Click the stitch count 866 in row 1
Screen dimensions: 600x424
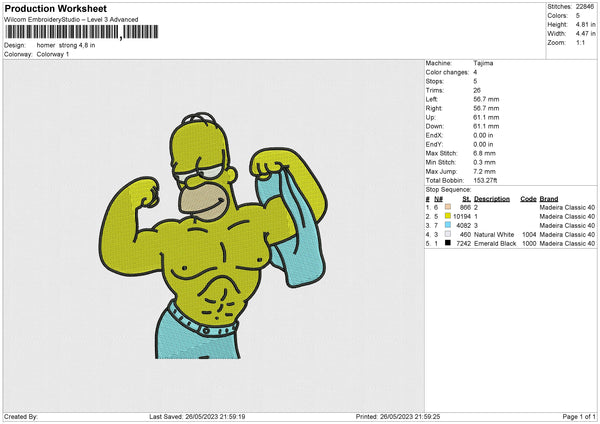pyautogui.click(x=465, y=207)
